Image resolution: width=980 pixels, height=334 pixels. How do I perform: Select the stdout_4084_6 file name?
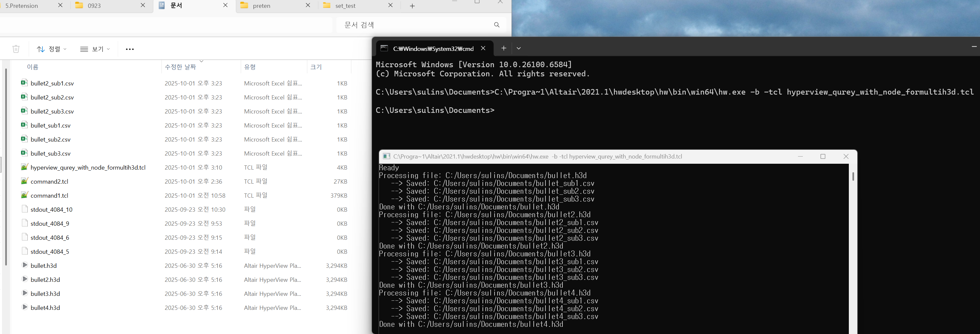tap(50, 237)
